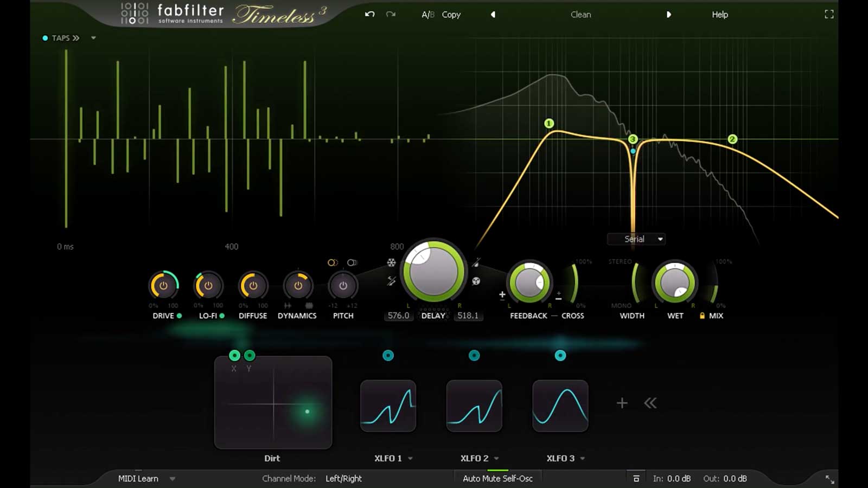This screenshot has width=868, height=488.
Task: Open the Serial routing dropdown
Action: click(636, 239)
